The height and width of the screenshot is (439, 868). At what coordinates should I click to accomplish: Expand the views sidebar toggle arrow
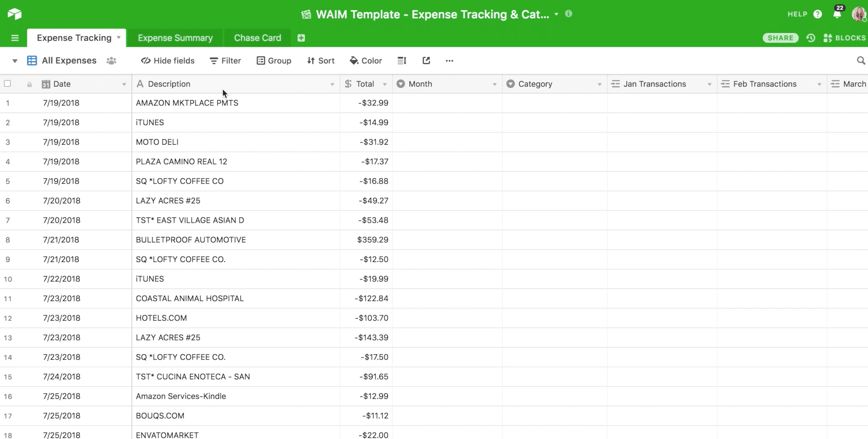click(x=15, y=60)
